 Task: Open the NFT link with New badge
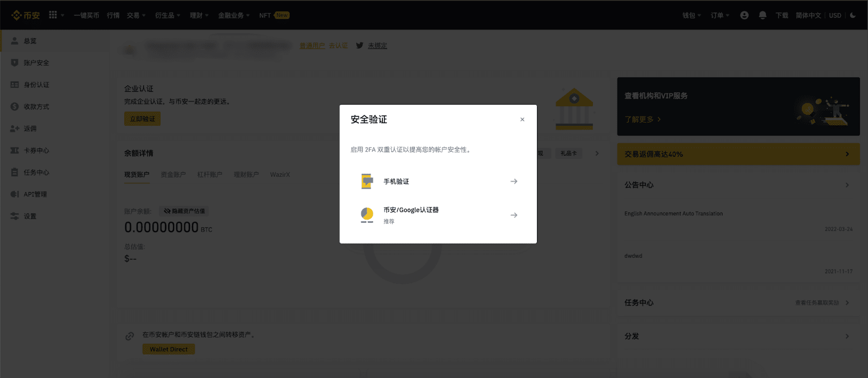point(274,15)
